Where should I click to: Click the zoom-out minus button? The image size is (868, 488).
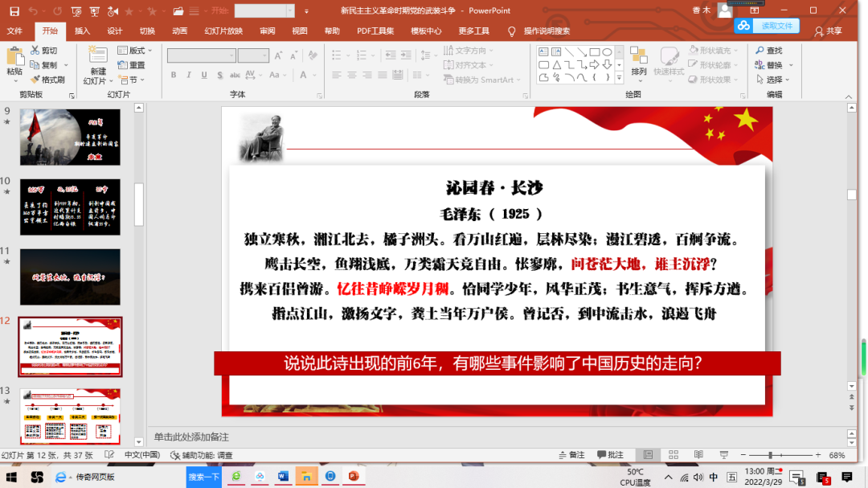click(x=743, y=455)
